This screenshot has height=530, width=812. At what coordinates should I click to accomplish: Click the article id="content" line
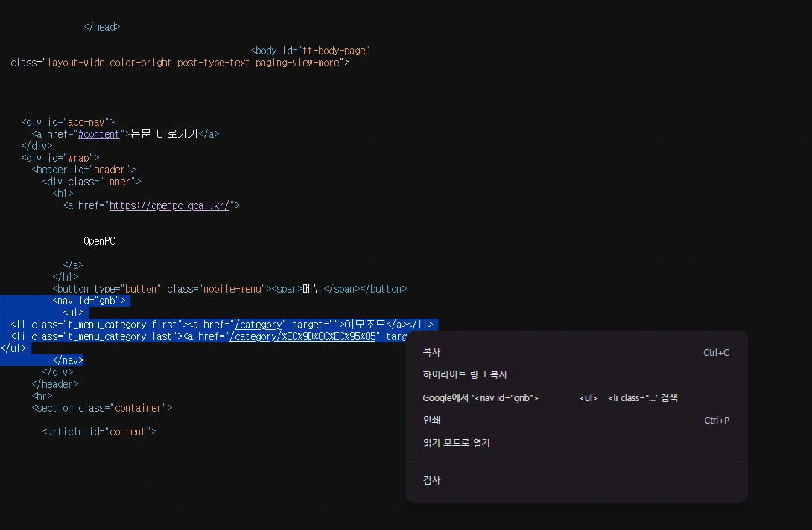pyautogui.click(x=99, y=432)
